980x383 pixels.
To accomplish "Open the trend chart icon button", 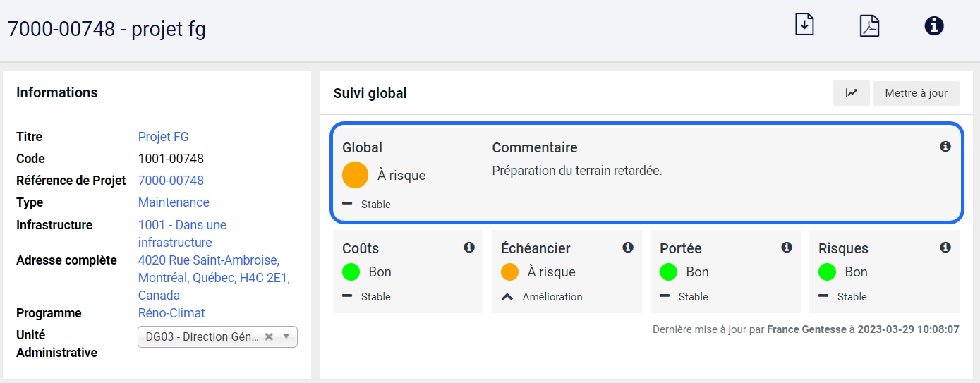I will click(x=852, y=93).
